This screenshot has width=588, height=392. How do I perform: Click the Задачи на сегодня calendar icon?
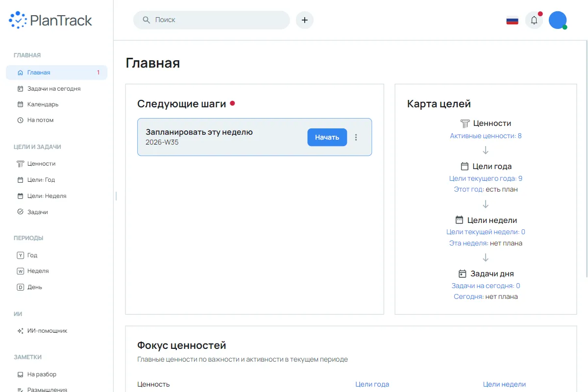pos(20,89)
